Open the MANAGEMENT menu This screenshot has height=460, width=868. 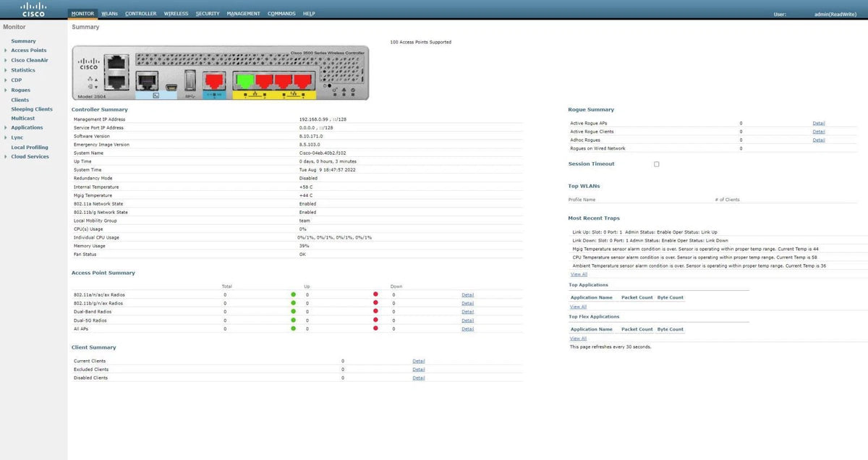coord(244,13)
